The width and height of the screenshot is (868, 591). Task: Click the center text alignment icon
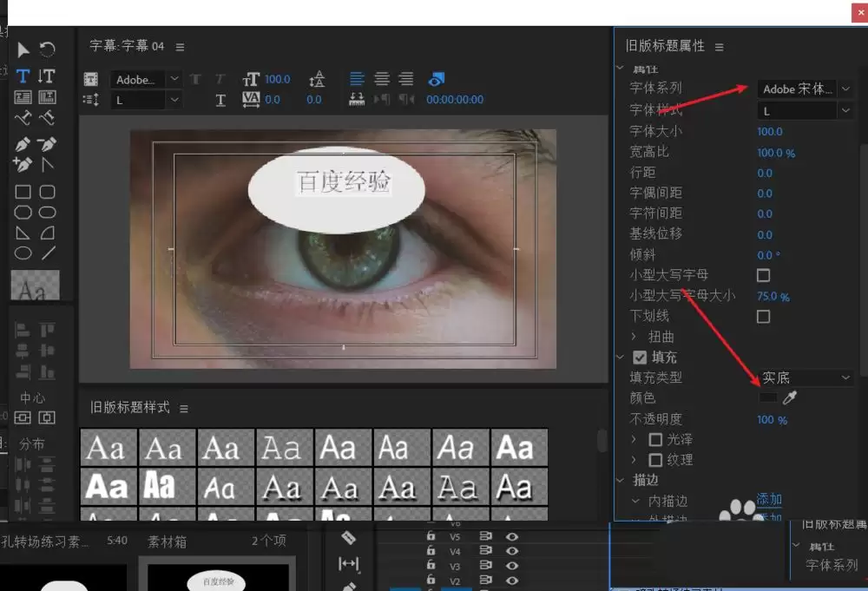coord(382,79)
